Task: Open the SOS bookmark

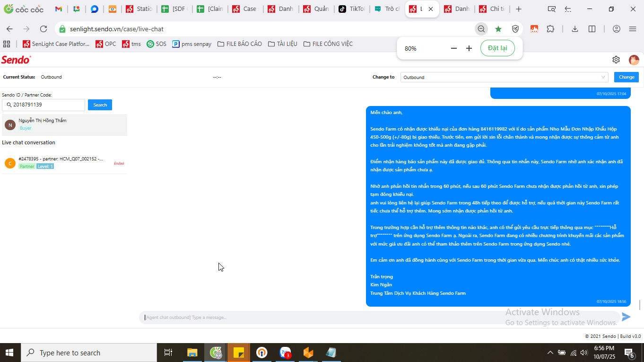Action: pyautogui.click(x=157, y=44)
